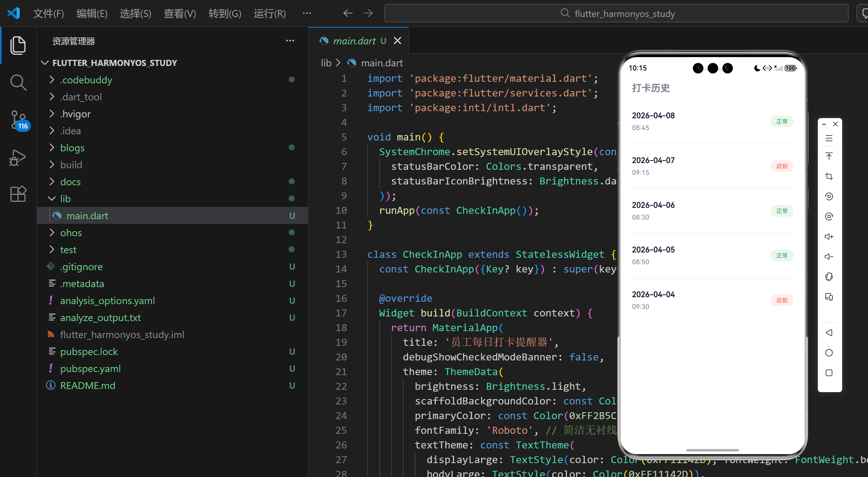The width and height of the screenshot is (868, 477).
Task: Open the 转到(G) menu
Action: click(225, 14)
